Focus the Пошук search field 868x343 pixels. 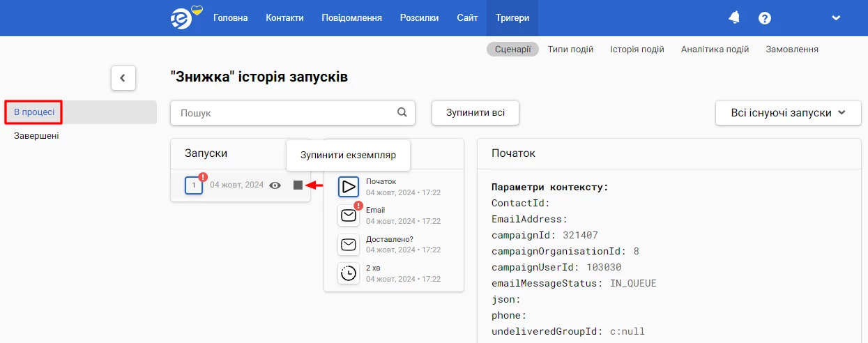tap(293, 112)
